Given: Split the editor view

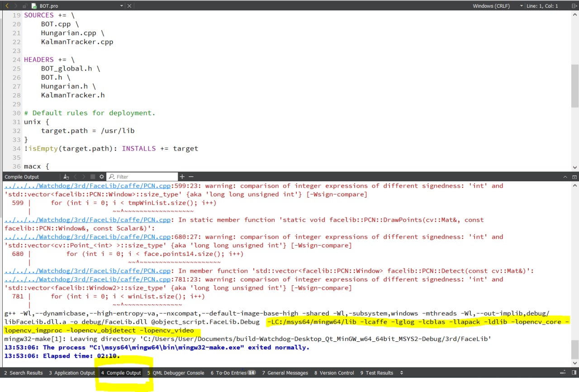Looking at the screenshot, I should pos(574,6).
